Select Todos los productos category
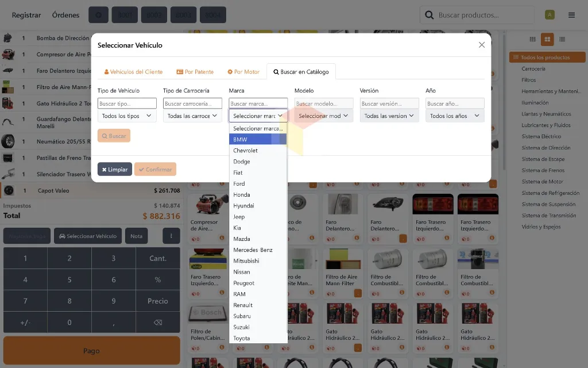 547,57
